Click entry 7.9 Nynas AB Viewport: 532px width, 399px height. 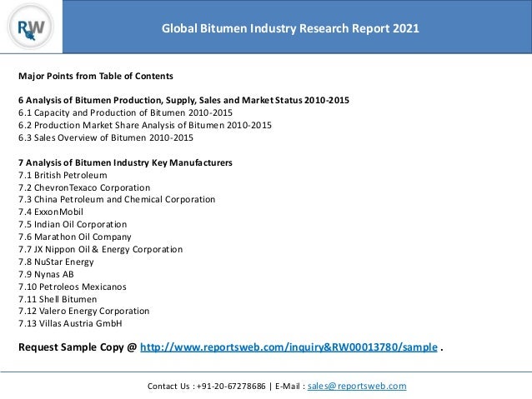click(46, 274)
